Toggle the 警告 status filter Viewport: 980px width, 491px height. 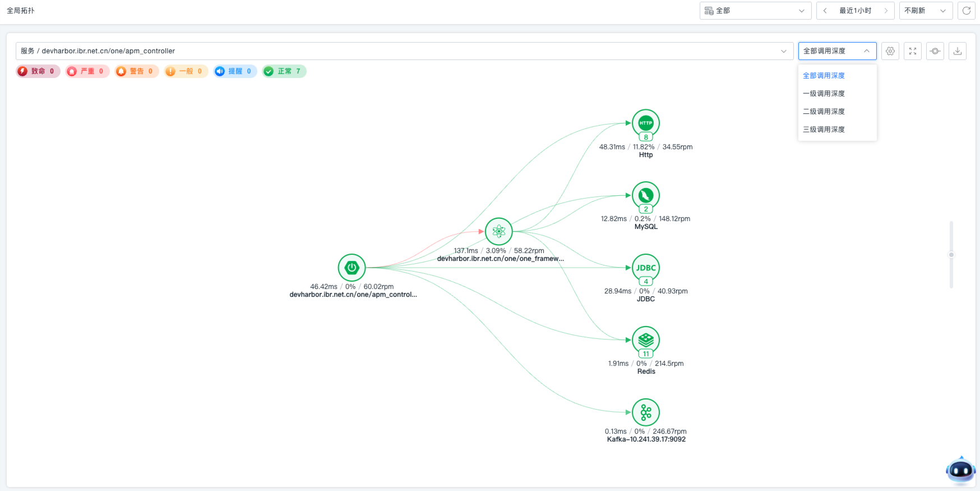coord(137,71)
